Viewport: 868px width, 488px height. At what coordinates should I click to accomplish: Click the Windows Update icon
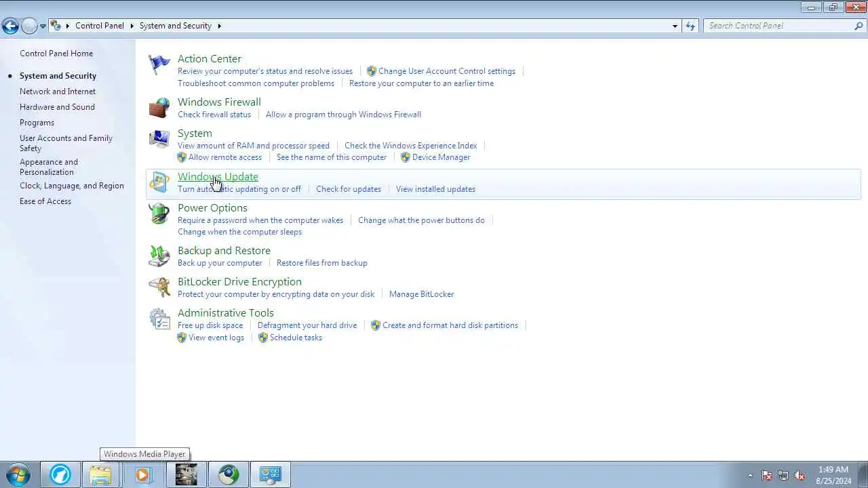(159, 182)
